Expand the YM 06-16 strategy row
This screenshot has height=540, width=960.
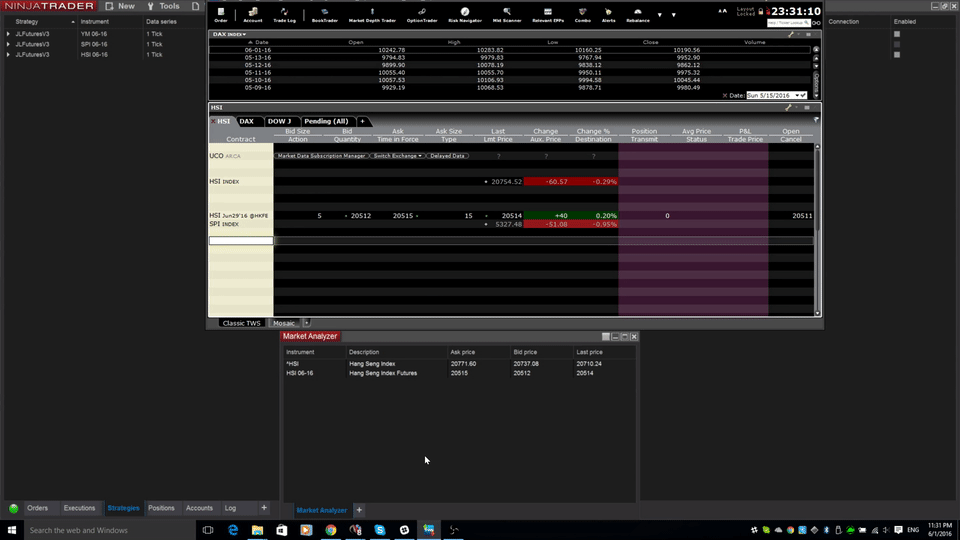8,34
